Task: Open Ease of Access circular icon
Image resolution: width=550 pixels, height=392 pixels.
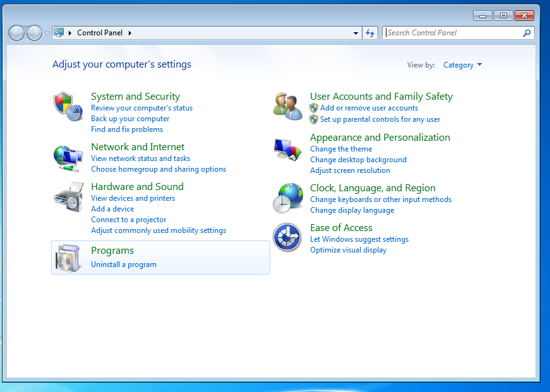Action: click(x=287, y=237)
